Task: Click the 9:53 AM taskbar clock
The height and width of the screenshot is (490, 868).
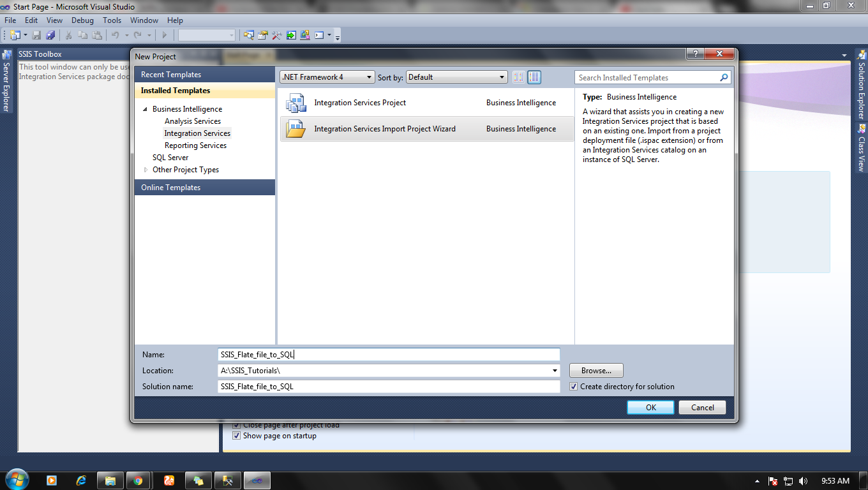Action: coord(835,481)
